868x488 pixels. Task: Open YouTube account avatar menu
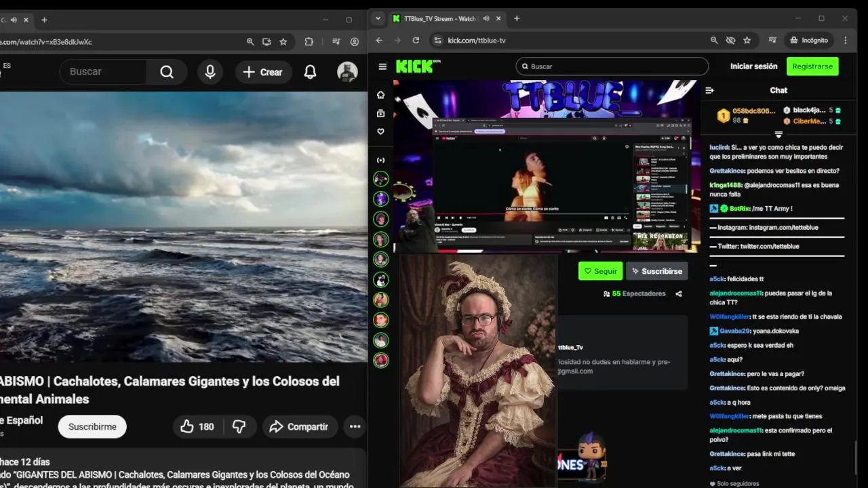[347, 72]
